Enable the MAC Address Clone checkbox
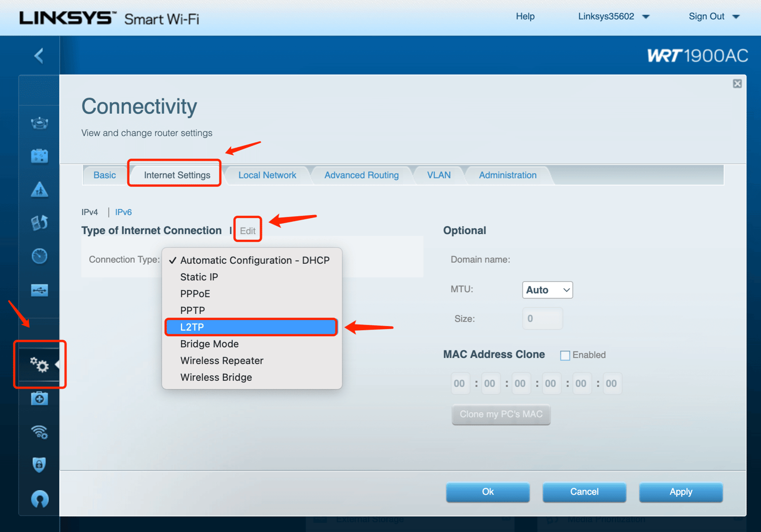761x532 pixels. (x=565, y=355)
